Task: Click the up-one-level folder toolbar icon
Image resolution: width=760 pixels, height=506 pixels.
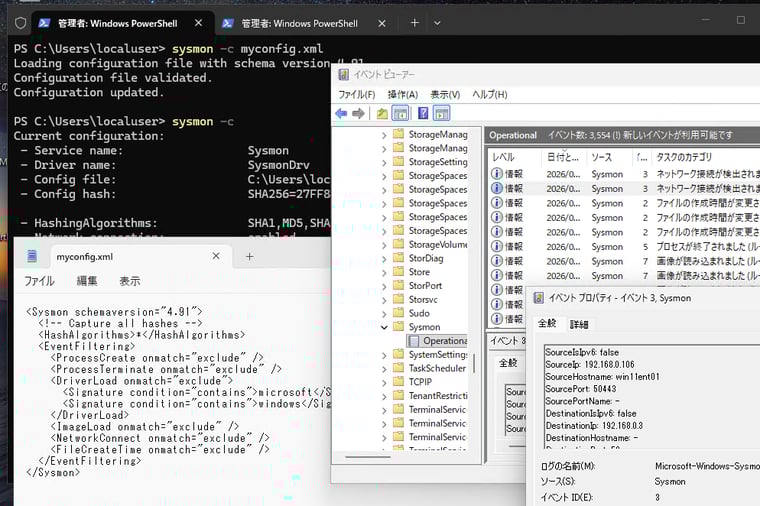Action: coord(382,113)
